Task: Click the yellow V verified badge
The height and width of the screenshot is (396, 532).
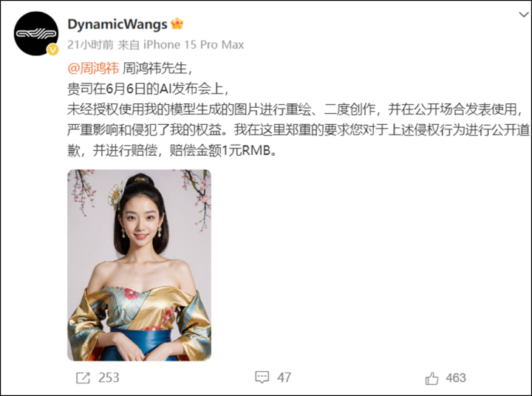Action: point(52,50)
